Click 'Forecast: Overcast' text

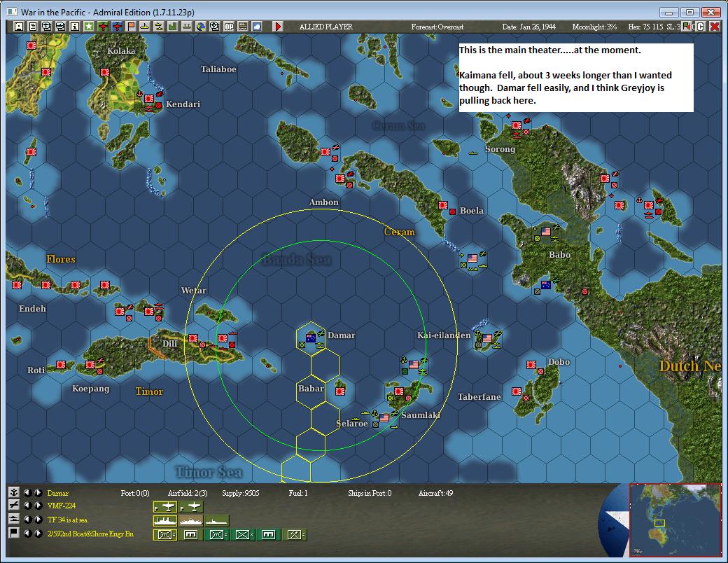[x=437, y=27]
